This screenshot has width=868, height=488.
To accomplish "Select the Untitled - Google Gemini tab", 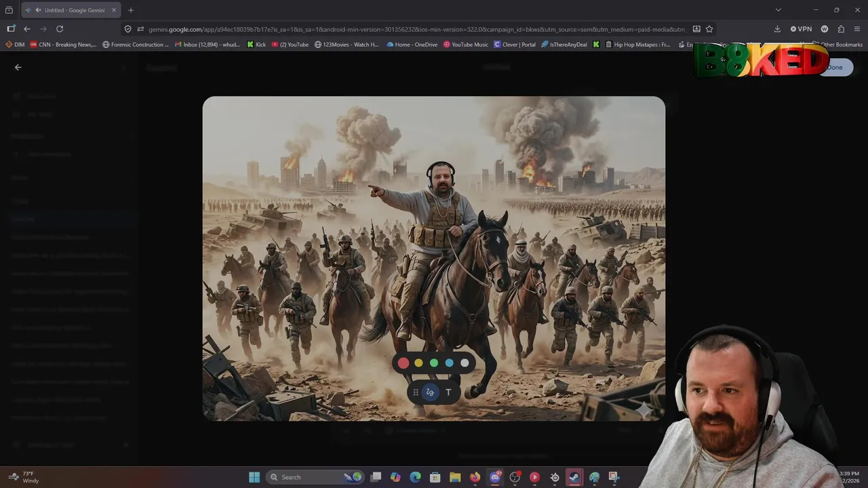I will coord(71,10).
